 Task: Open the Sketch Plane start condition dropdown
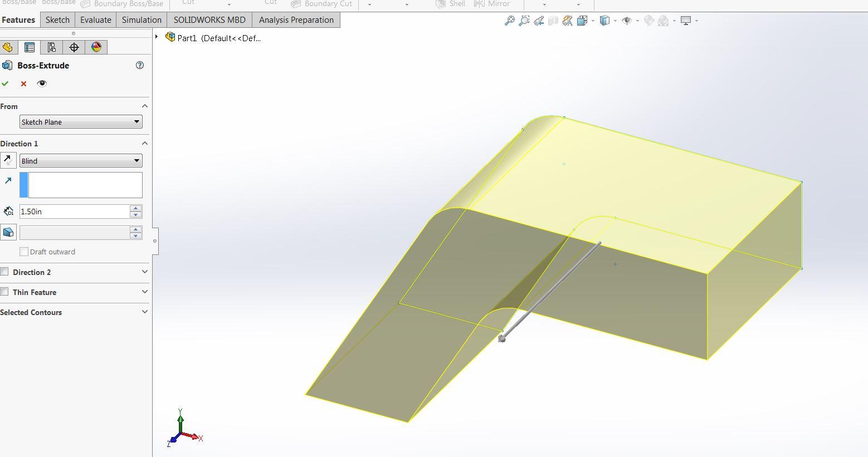point(81,122)
